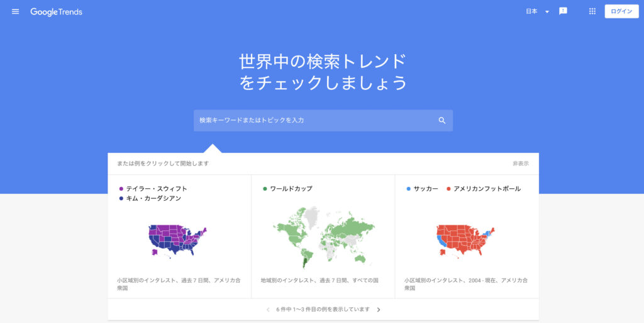Click または例をクリックして開始します text

163,164
